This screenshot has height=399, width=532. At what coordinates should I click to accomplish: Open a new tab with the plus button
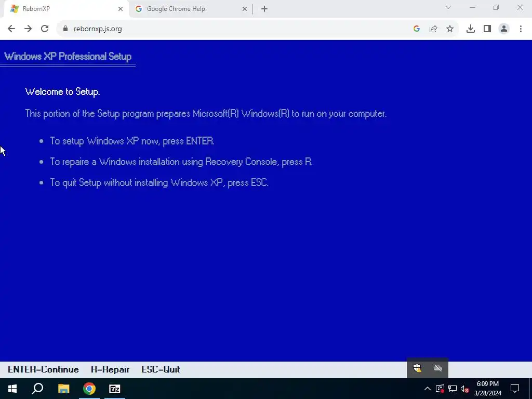(264, 9)
